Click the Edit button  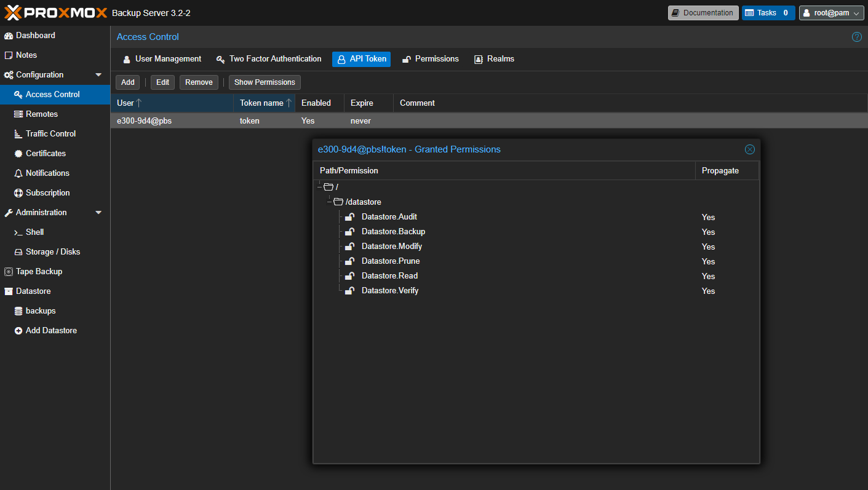pos(163,82)
